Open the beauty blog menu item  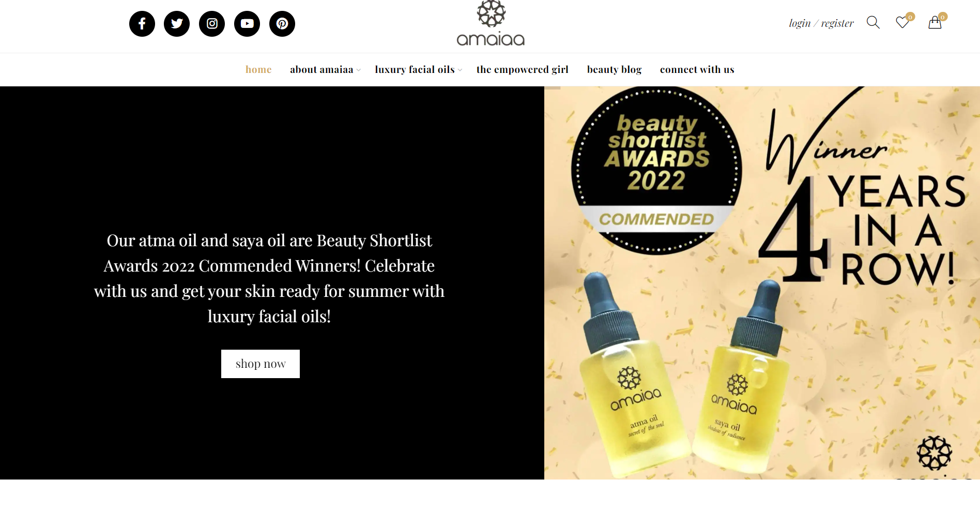click(x=614, y=69)
